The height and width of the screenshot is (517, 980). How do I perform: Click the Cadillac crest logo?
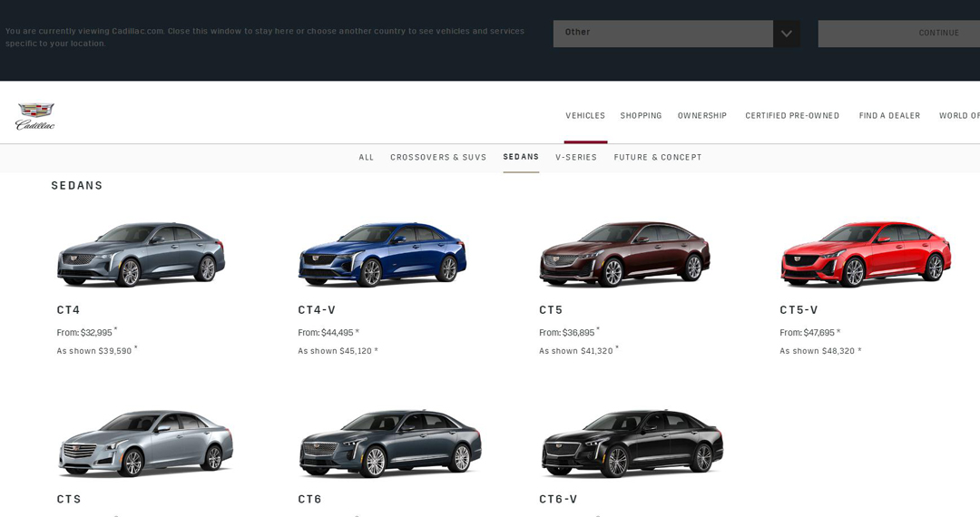coord(34,116)
